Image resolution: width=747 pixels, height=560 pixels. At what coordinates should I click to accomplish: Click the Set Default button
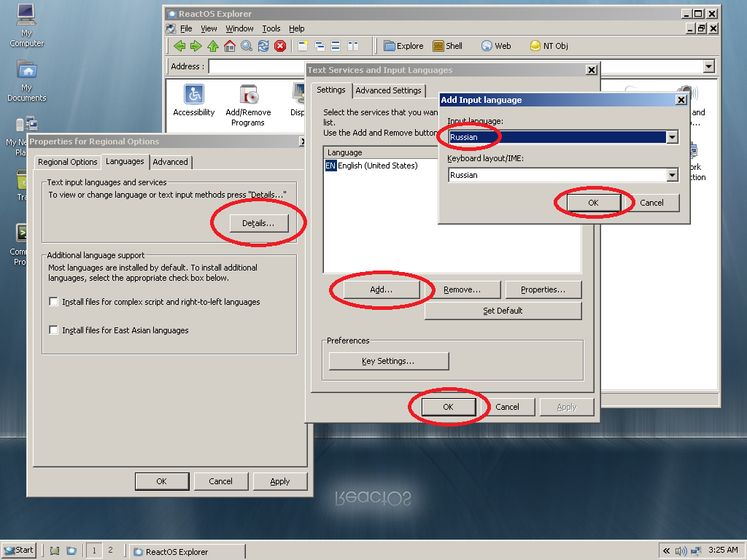(x=503, y=311)
